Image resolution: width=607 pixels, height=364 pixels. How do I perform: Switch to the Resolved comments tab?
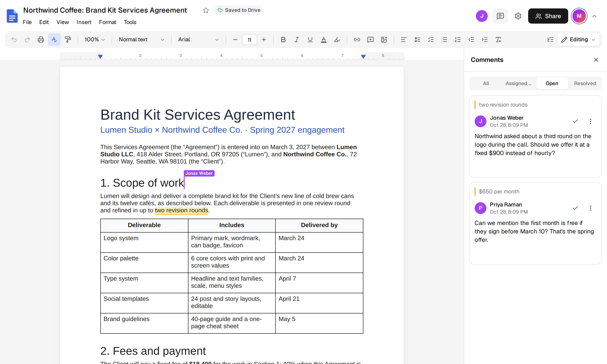pyautogui.click(x=585, y=83)
